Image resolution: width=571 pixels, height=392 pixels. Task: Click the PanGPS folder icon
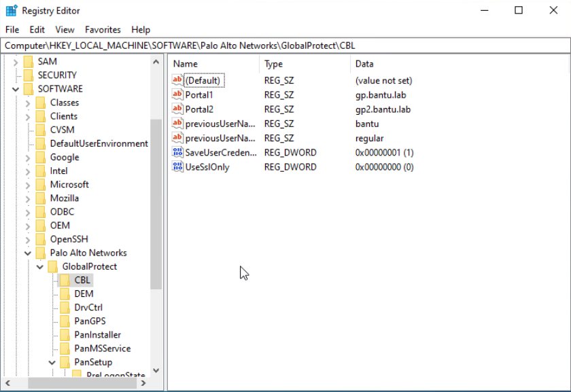pyautogui.click(x=65, y=321)
